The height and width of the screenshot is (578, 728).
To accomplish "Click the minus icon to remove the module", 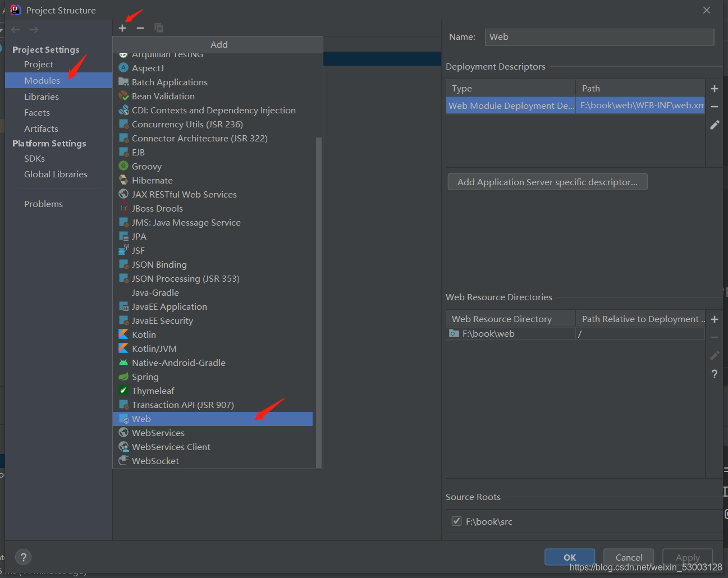I will (140, 27).
